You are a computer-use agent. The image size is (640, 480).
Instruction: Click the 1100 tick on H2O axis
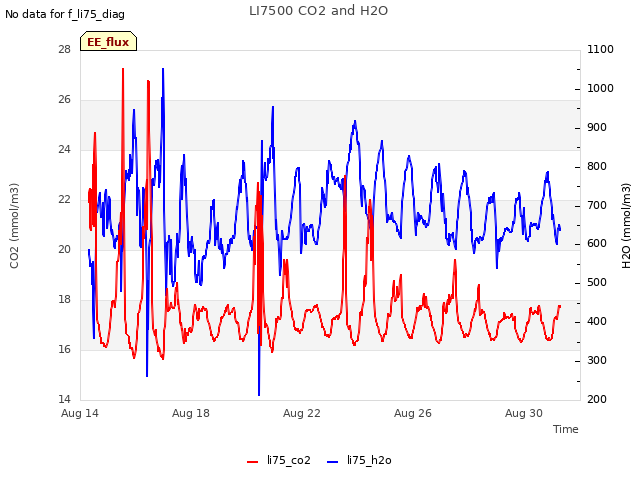[x=600, y=50]
